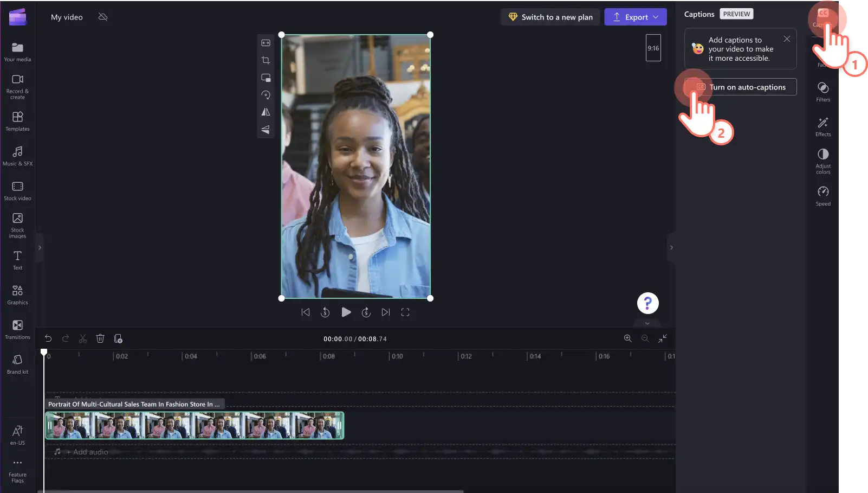Open Feature Flags menu

point(17,471)
